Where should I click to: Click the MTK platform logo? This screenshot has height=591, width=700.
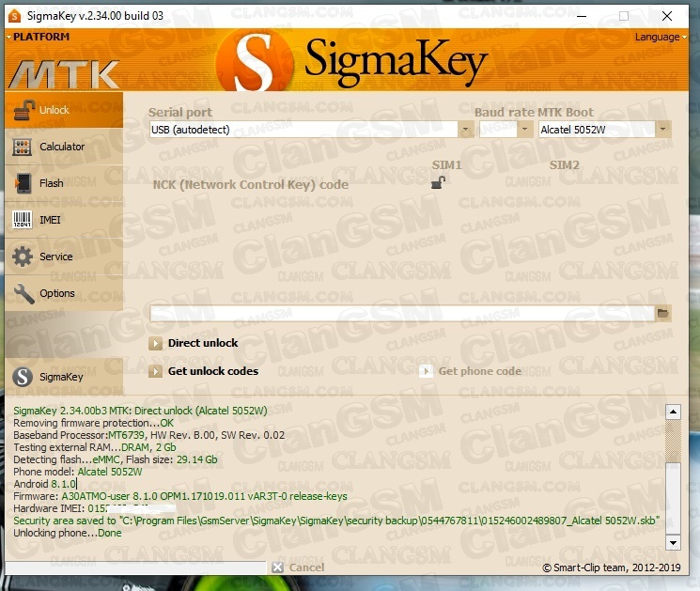(x=64, y=73)
